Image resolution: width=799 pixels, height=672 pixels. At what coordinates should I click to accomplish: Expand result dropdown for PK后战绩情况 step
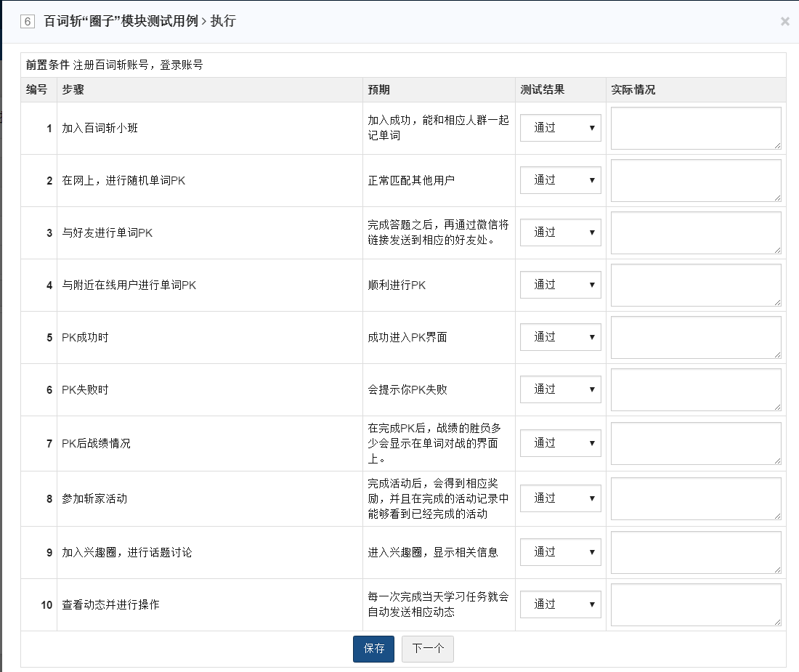click(560, 443)
